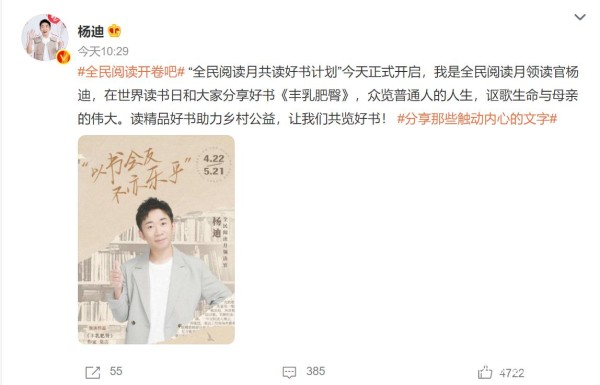Click the 4.22–5.21 date stamp on poster
This screenshot has width=600, height=385.
[214, 165]
